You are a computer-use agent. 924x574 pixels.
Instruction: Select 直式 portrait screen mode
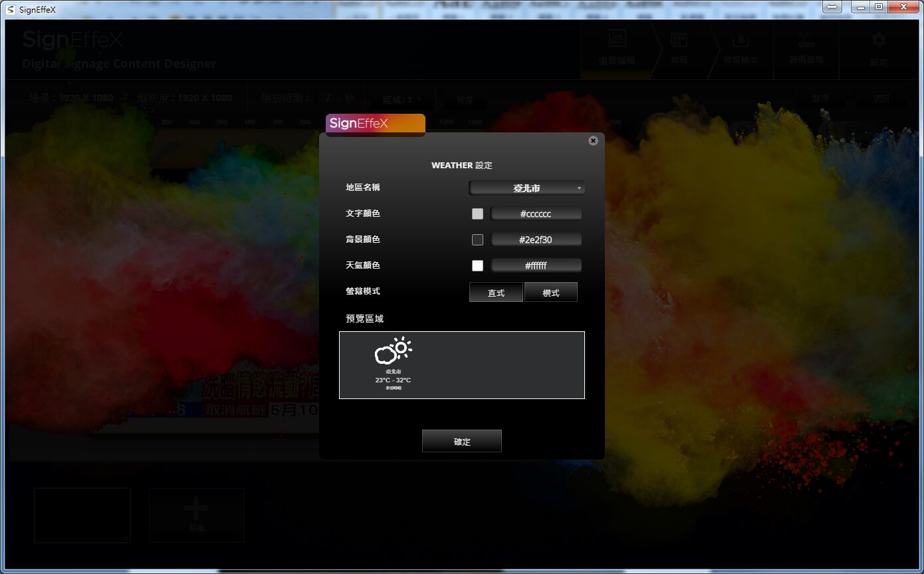496,293
